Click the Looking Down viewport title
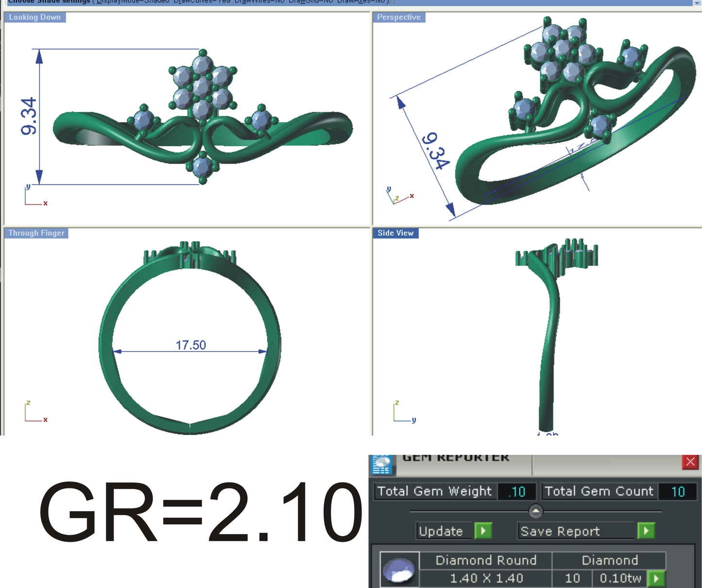Image resolution: width=702 pixels, height=588 pixels. click(34, 17)
